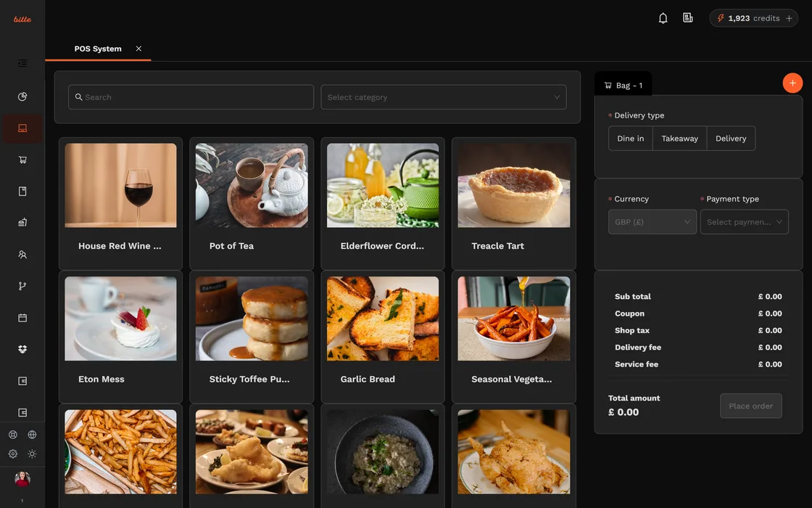Click the Total amount label
The width and height of the screenshot is (812, 508).
634,398
